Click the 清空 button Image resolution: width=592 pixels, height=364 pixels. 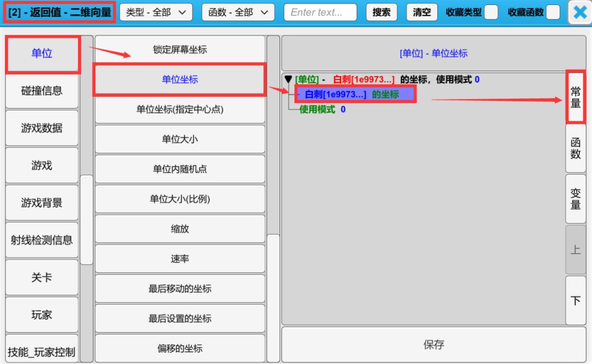point(422,13)
